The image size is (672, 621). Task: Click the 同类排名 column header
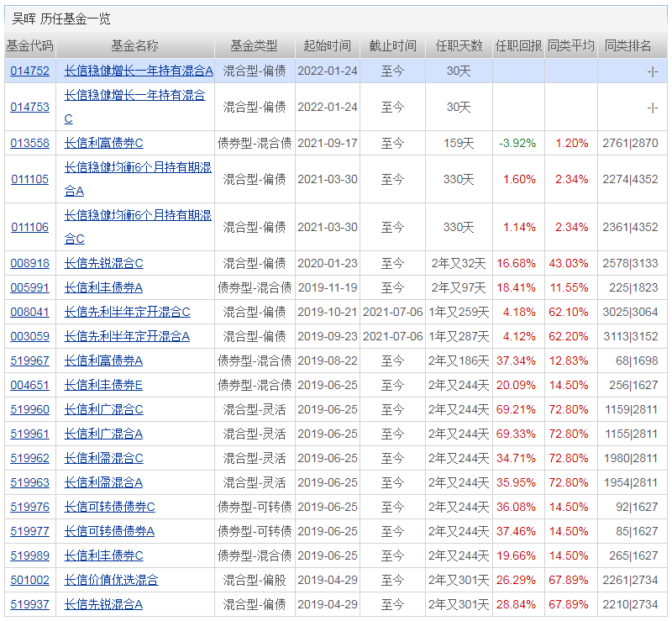[x=628, y=46]
